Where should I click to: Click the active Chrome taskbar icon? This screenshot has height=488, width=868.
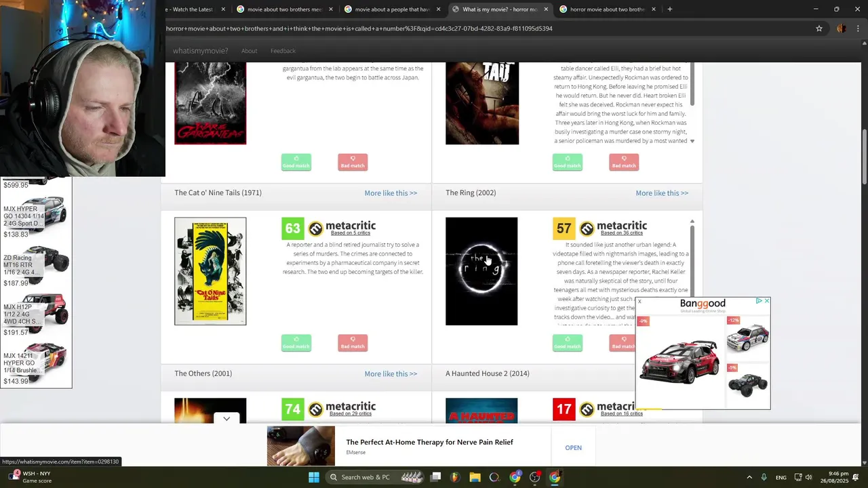555,477
